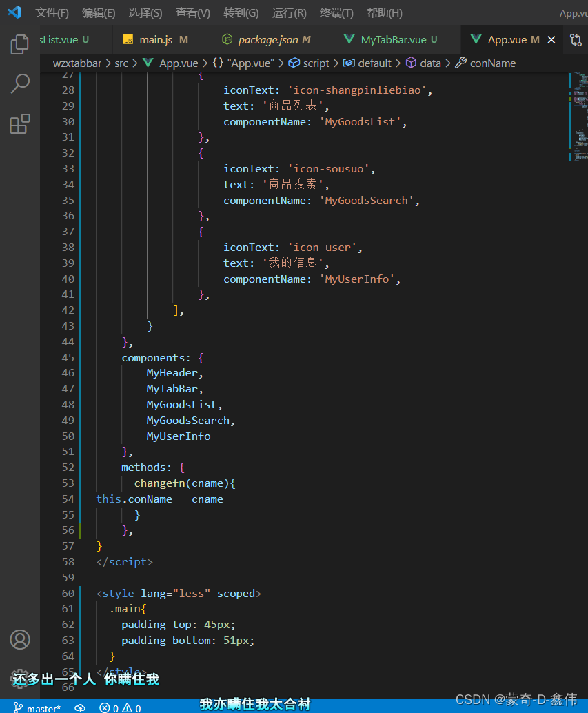Select the App.vue editor tab
588x713 pixels.
[x=506, y=40]
